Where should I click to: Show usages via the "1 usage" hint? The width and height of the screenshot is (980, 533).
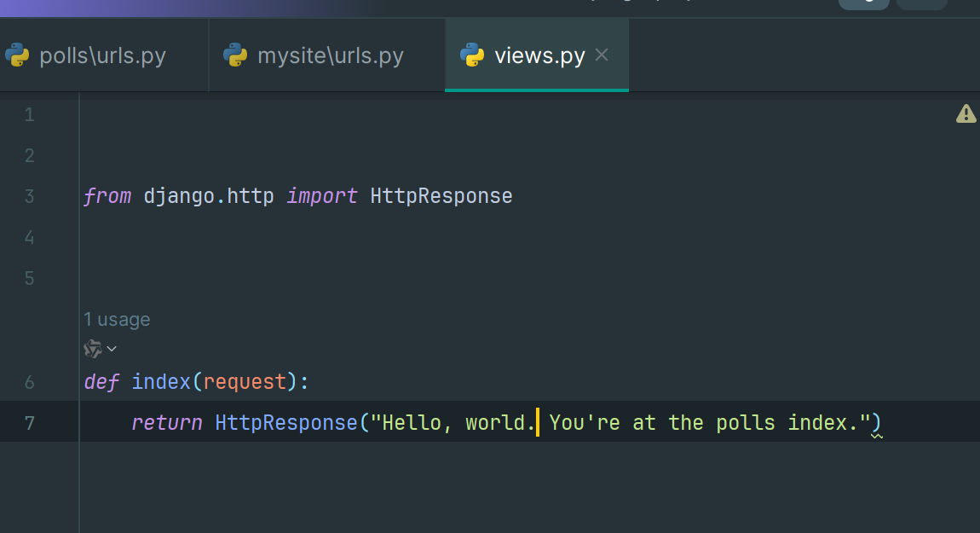(117, 320)
